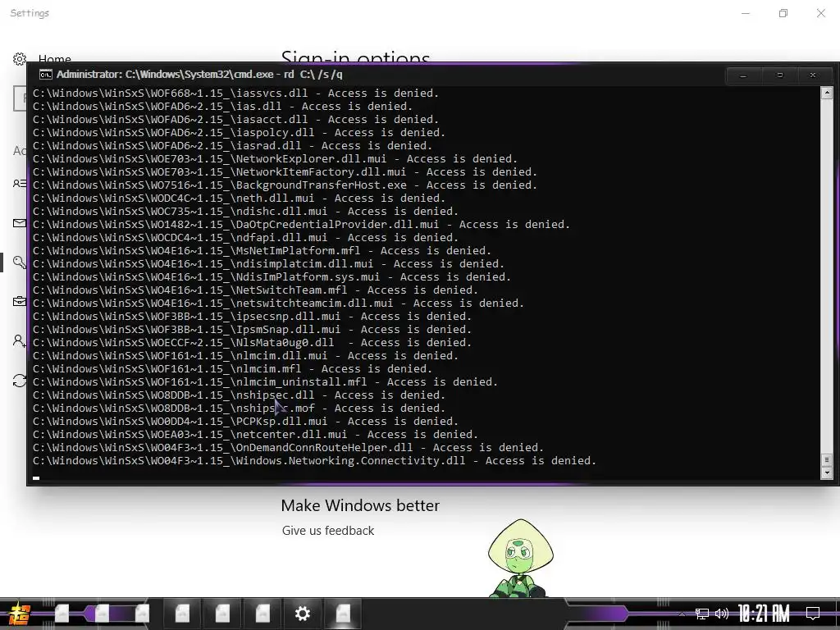
Task: Click the line with ndfapi.dll.mui
Action: click(245, 237)
